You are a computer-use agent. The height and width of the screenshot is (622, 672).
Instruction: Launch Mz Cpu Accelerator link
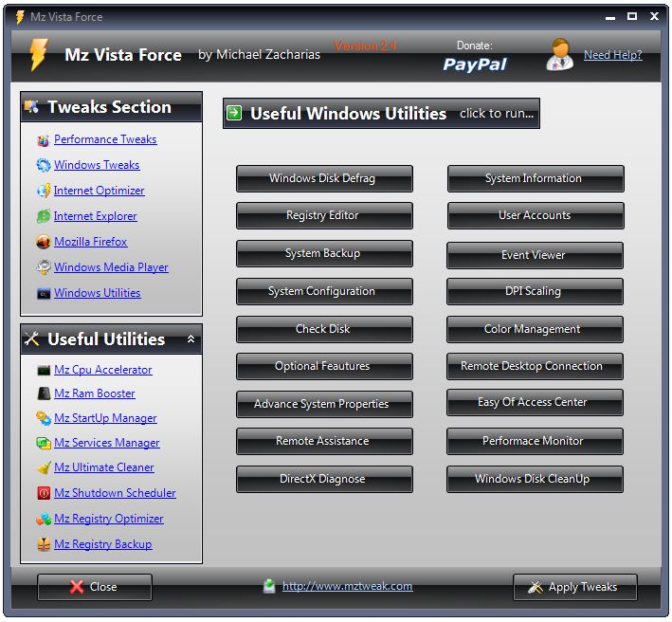pyautogui.click(x=103, y=370)
